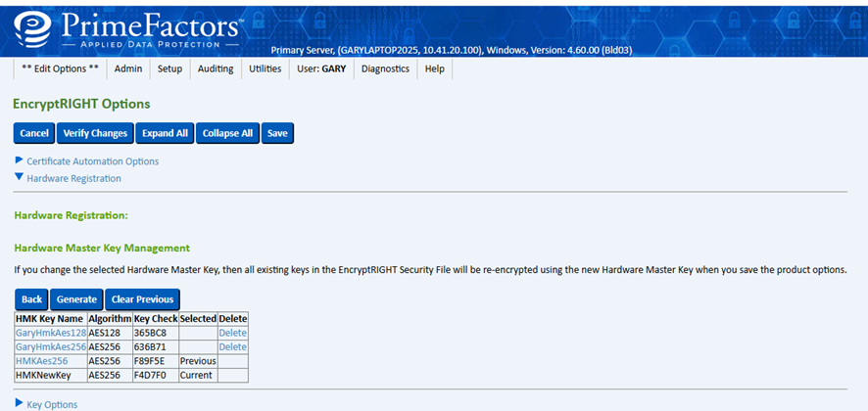Open the GaryHmkAes128 key link

tap(51, 333)
